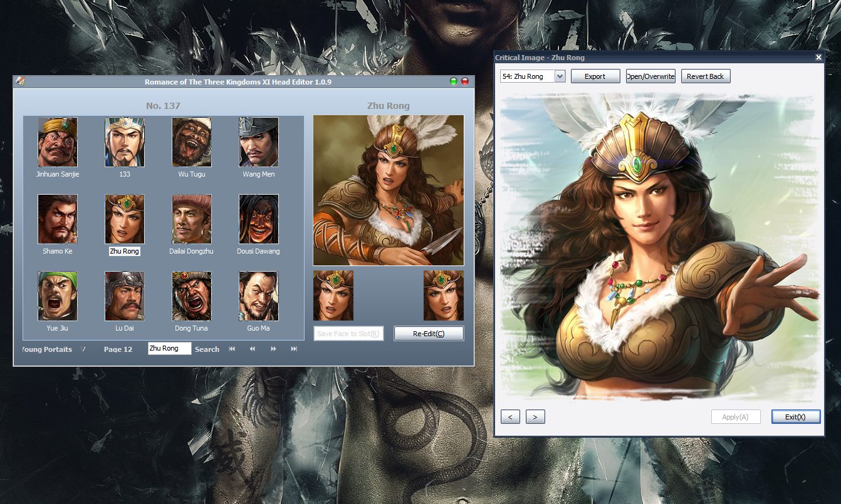The width and height of the screenshot is (841, 504).
Task: Go to the previous portrait page
Action: [253, 349]
